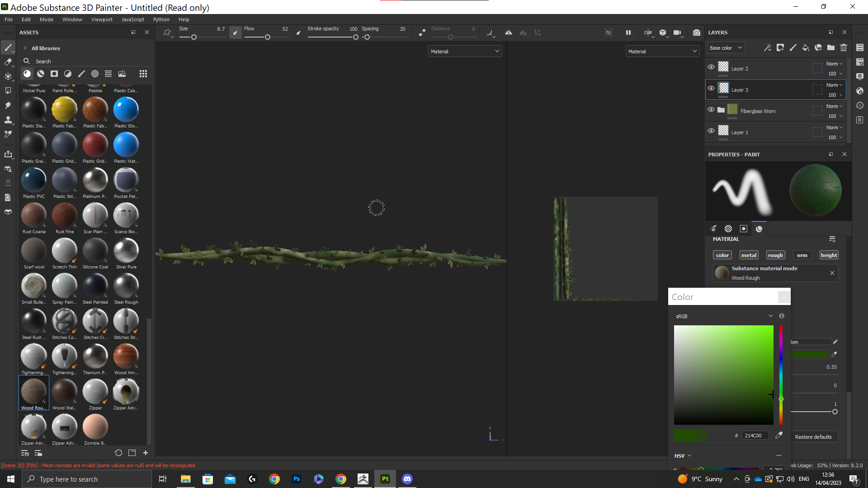Filter assets by Brushes

click(x=81, y=74)
